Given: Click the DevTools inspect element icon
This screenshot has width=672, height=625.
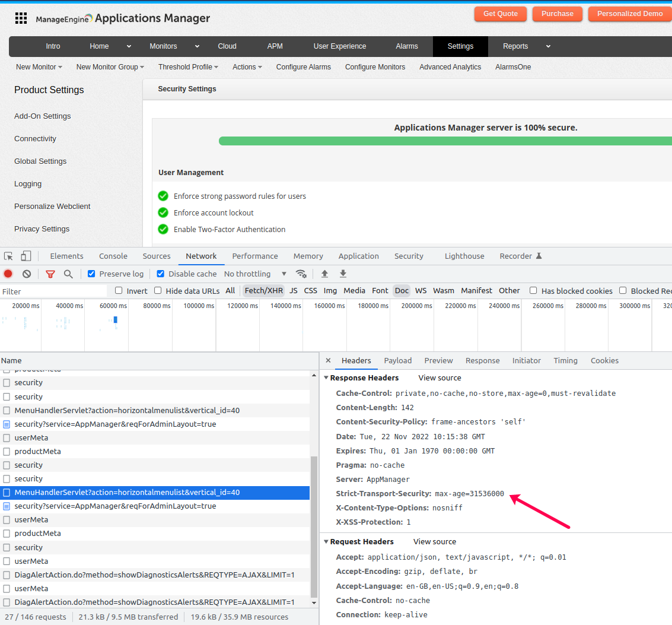Looking at the screenshot, I should [x=8, y=256].
